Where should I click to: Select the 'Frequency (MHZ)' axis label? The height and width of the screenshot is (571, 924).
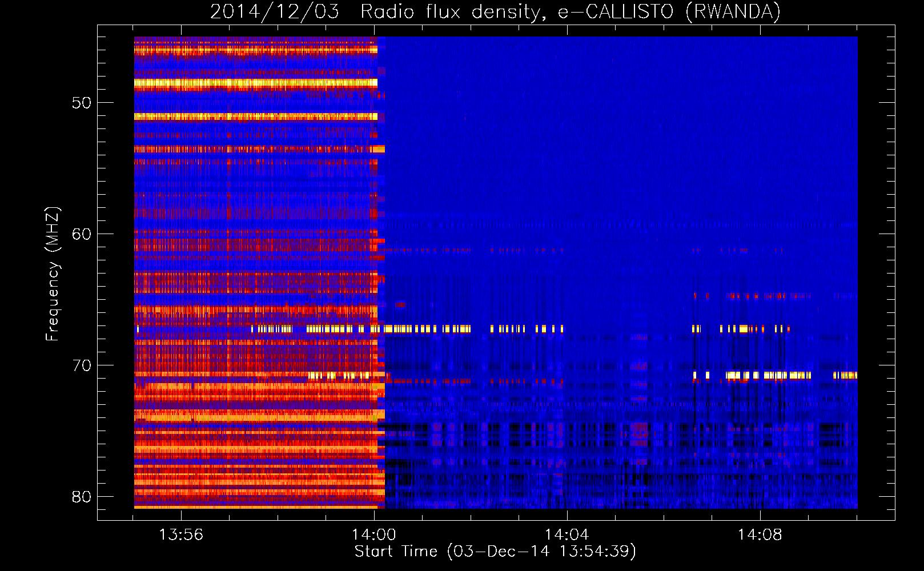click(53, 275)
